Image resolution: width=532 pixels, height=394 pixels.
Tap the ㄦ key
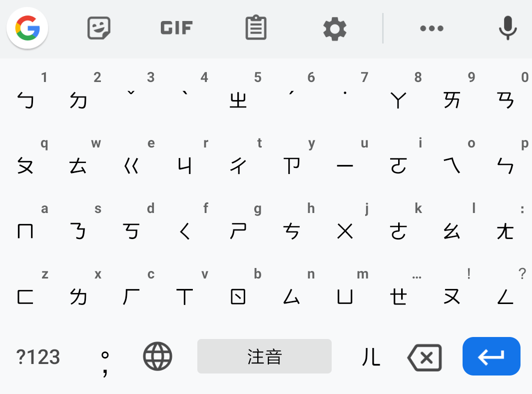coord(371,357)
